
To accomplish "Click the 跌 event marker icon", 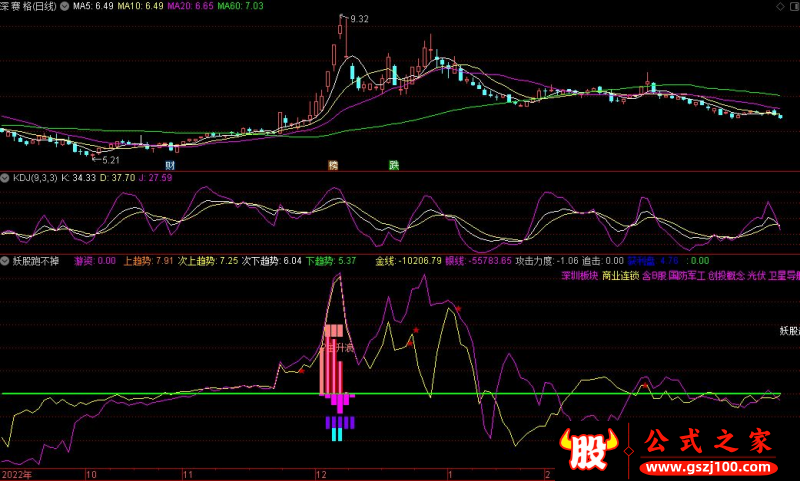I will click(x=394, y=164).
